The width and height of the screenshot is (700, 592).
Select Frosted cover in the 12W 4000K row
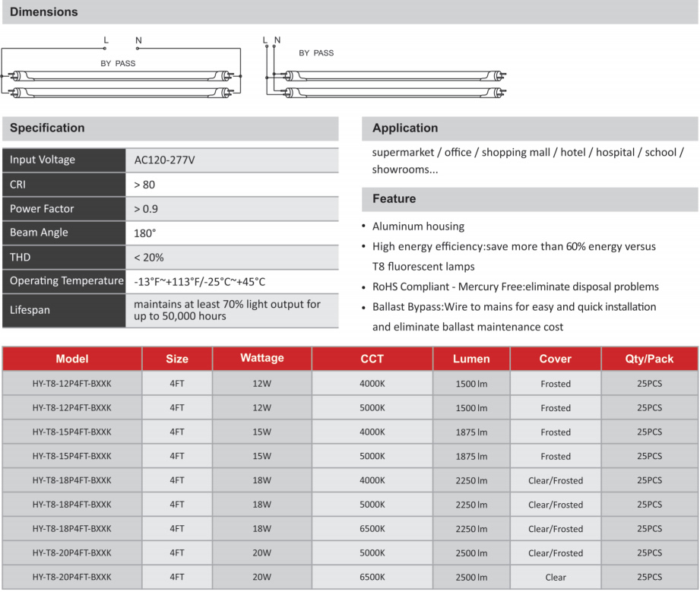click(556, 384)
